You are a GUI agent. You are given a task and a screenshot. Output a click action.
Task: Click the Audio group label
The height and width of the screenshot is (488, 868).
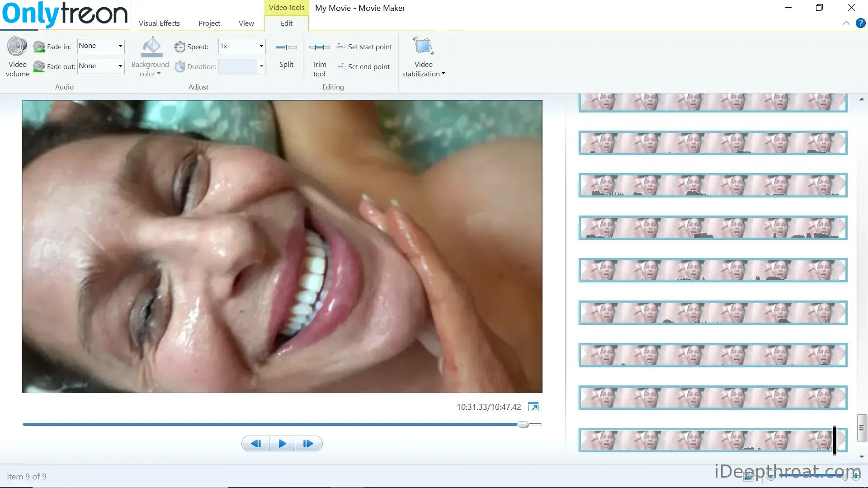(64, 87)
